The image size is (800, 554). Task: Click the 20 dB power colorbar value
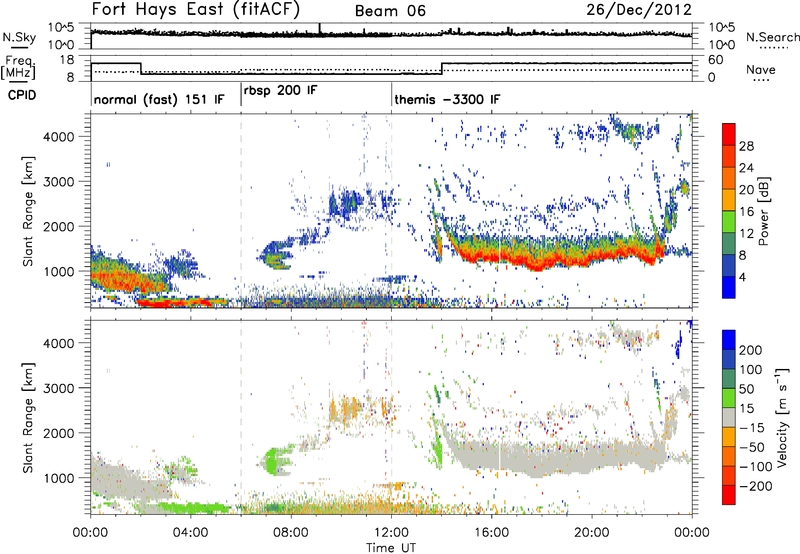tap(746, 190)
